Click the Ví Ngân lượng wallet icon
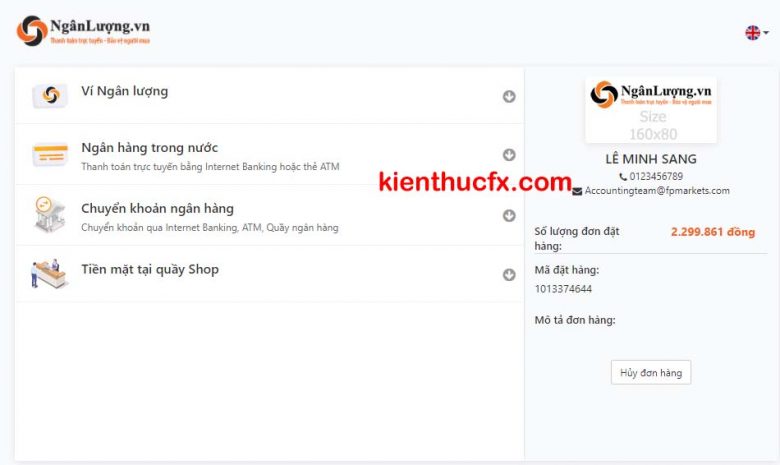780x465 pixels. 49,96
